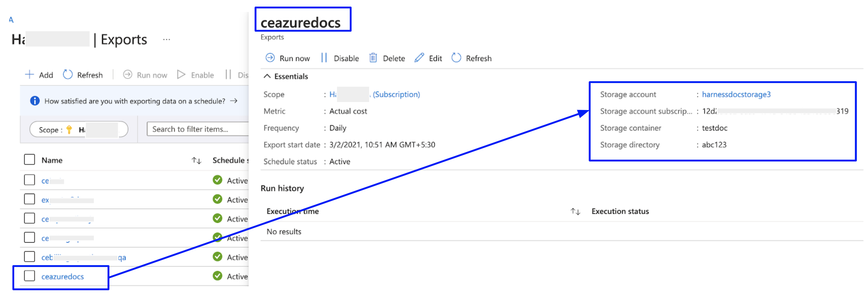Collapse the Essentials section
The width and height of the screenshot is (868, 295).
(x=267, y=76)
